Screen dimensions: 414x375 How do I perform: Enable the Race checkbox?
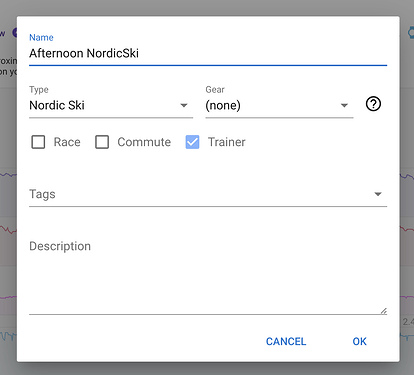point(38,142)
